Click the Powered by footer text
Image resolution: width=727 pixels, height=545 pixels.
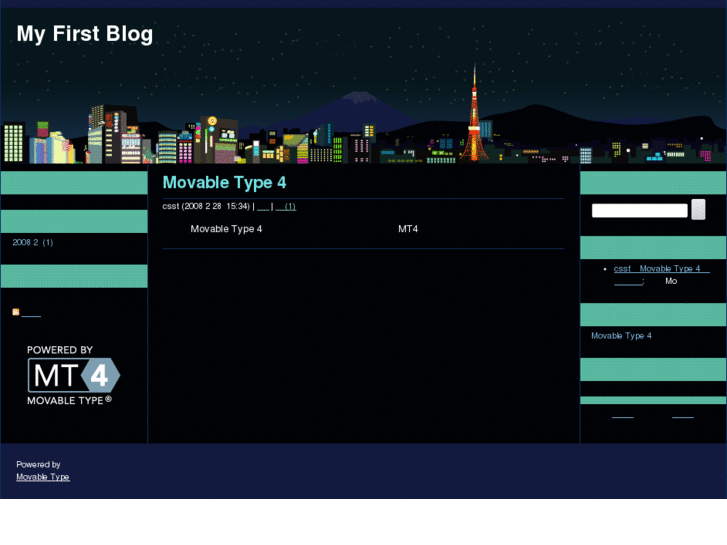click(x=38, y=464)
